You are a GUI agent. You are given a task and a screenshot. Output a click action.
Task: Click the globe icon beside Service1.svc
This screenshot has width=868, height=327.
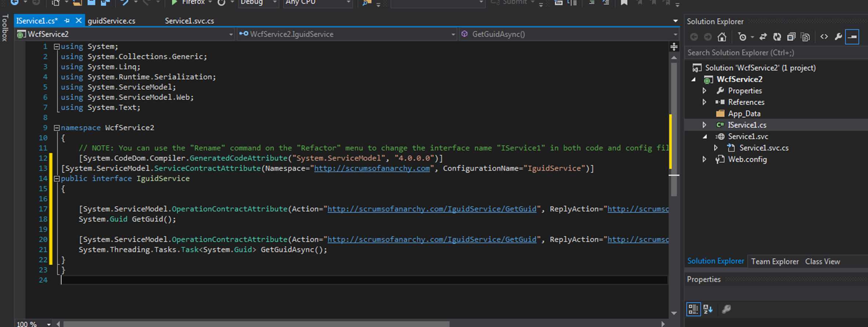tap(720, 136)
